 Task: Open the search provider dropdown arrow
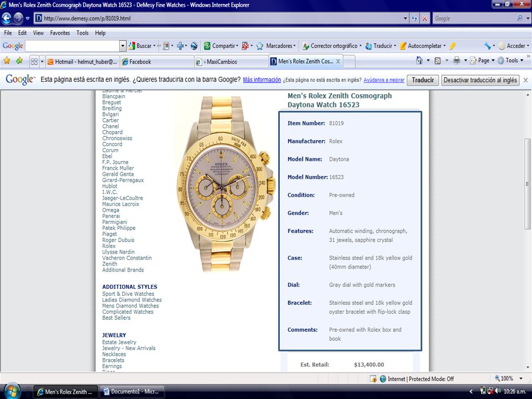pyautogui.click(x=528, y=18)
